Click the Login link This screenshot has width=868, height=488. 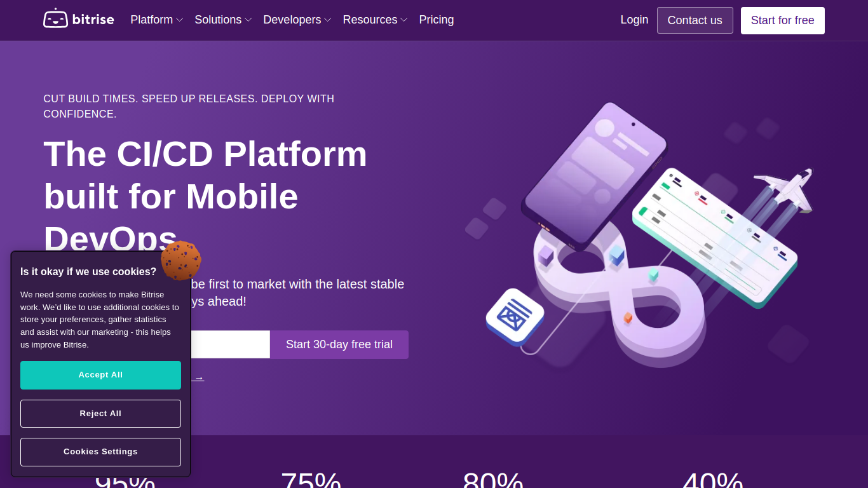(x=634, y=20)
